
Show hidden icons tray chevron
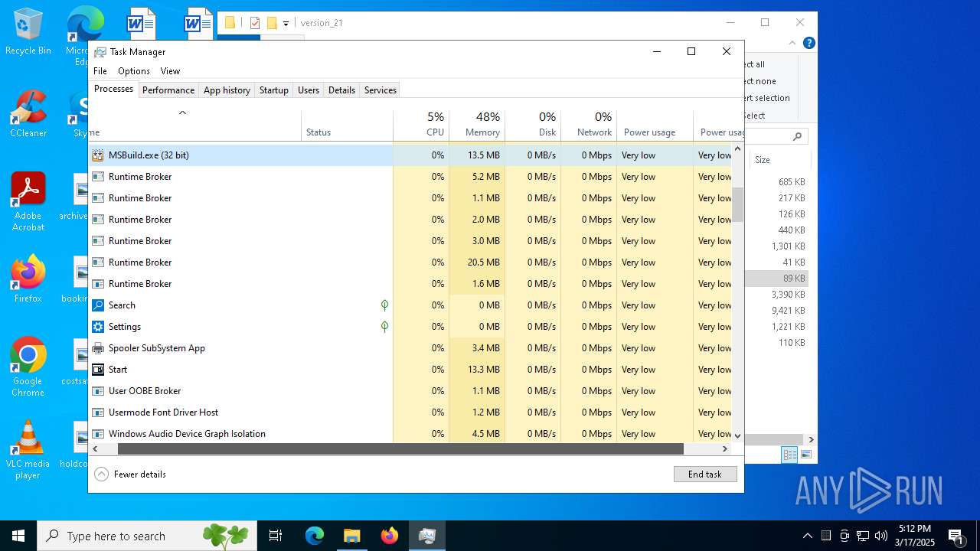[x=808, y=536]
